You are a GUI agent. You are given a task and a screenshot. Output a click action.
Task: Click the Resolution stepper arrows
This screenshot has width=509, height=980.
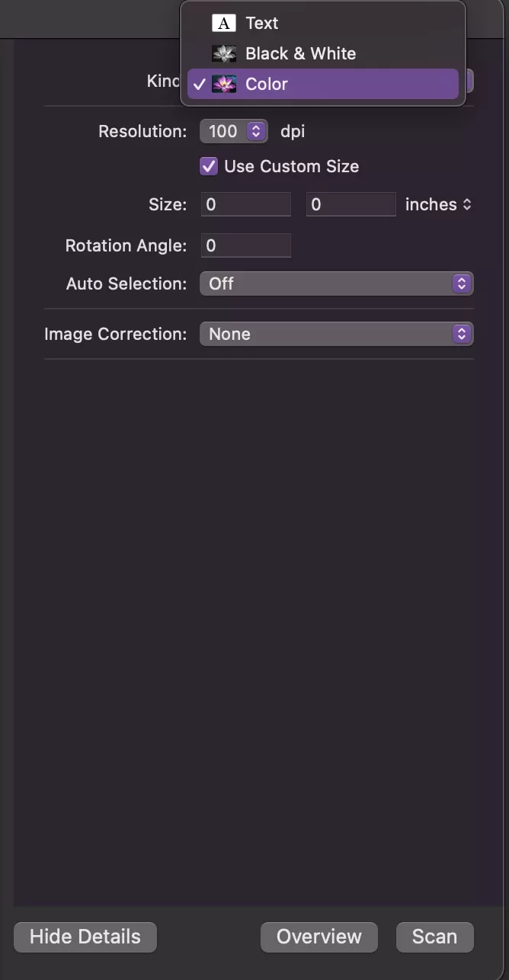coord(256,131)
